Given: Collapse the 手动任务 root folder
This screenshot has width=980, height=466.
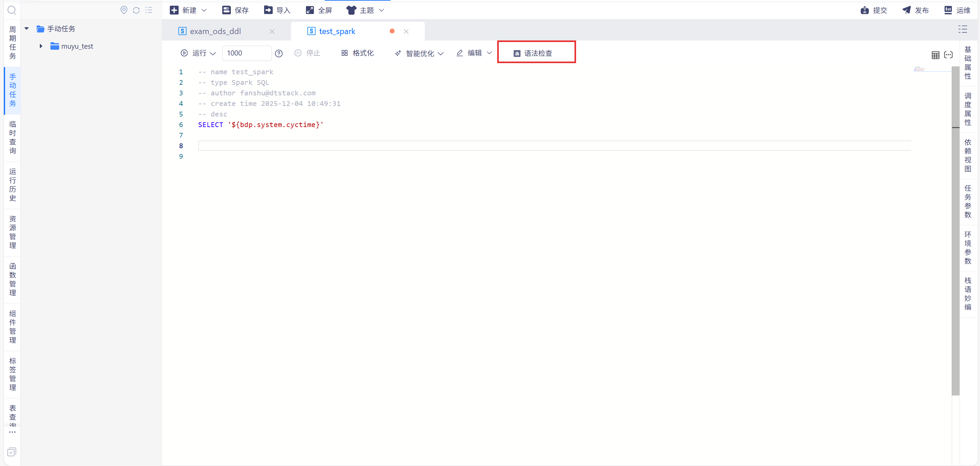Looking at the screenshot, I should click(27, 29).
